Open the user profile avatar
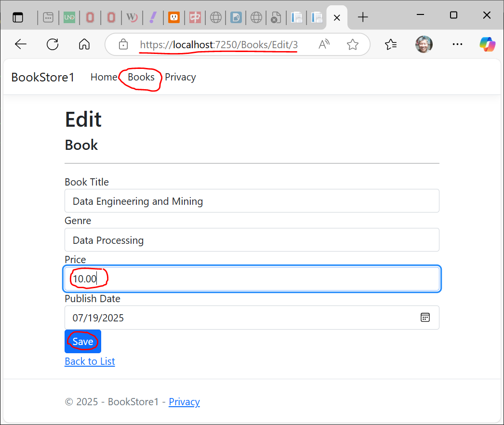The width and height of the screenshot is (504, 425). [424, 44]
